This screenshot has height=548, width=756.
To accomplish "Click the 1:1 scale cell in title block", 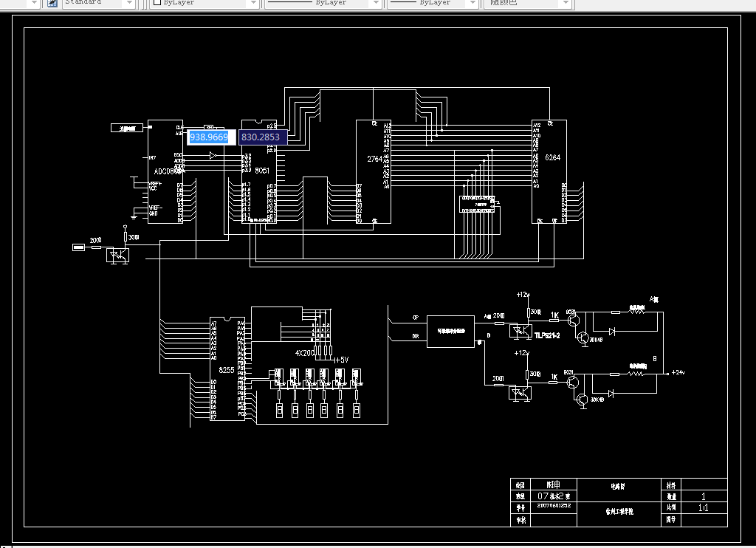I will 704,507.
